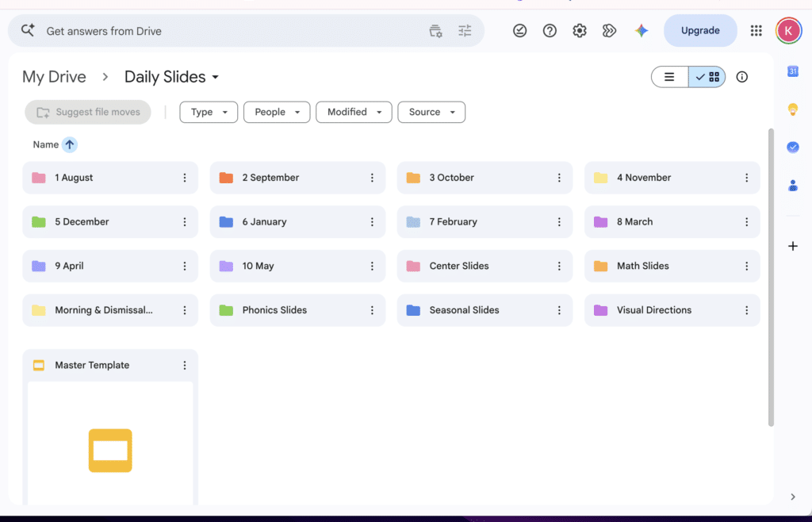Open Google Tasks in the side panel
This screenshot has width=812, height=522.
(793, 147)
